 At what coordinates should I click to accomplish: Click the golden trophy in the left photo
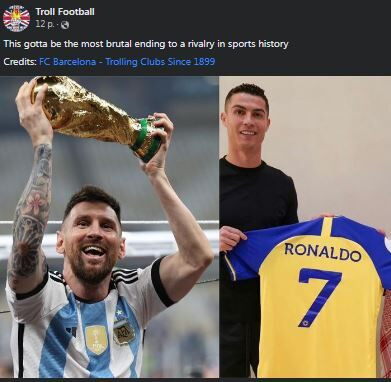point(97,115)
